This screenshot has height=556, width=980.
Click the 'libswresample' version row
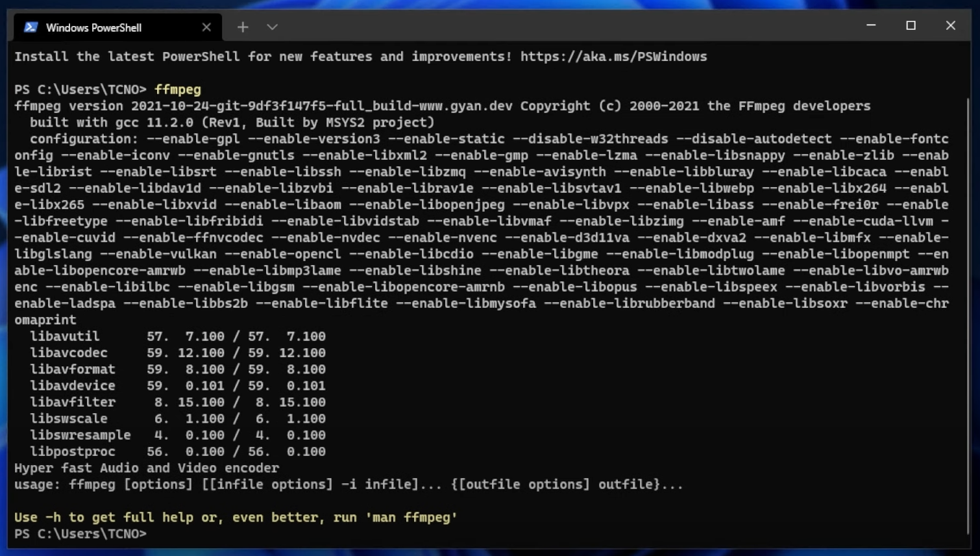177,435
